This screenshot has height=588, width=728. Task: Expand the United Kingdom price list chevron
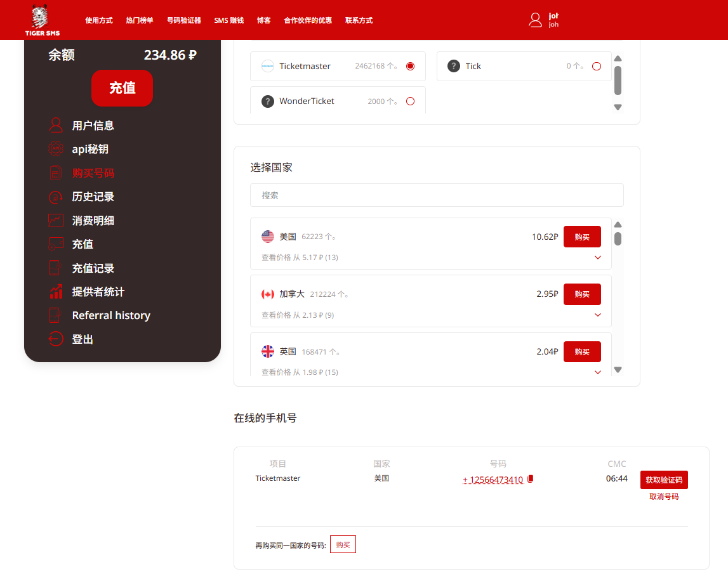(598, 372)
